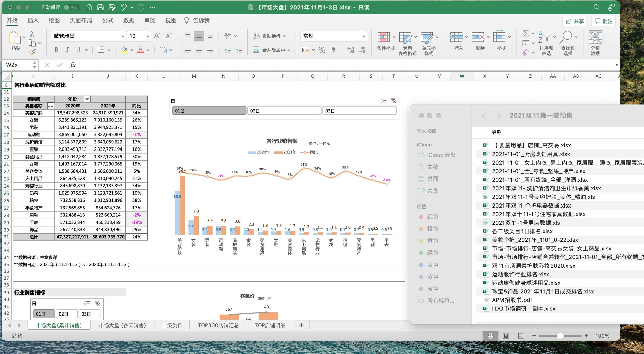This screenshot has width=644, height=354.
Task: Click the Find and Select magnifier icon
Action: [566, 37]
